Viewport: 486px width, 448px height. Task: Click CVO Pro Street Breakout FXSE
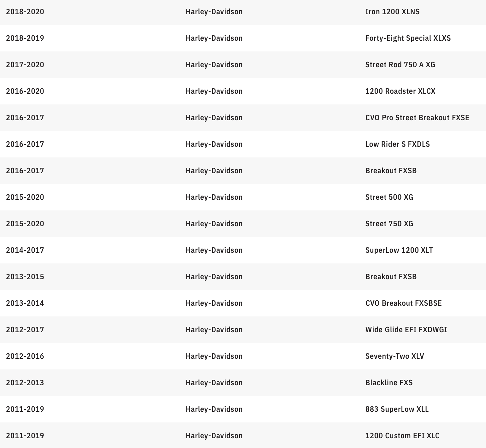pyautogui.click(x=417, y=118)
